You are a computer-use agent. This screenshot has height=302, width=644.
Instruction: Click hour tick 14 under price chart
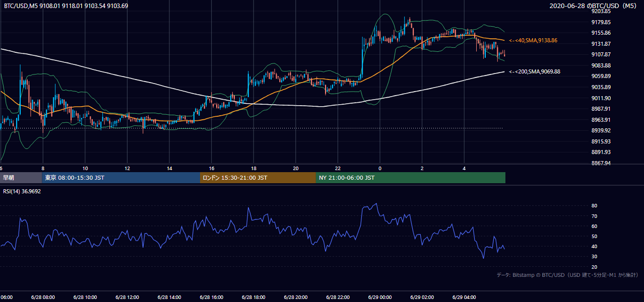tap(169, 168)
